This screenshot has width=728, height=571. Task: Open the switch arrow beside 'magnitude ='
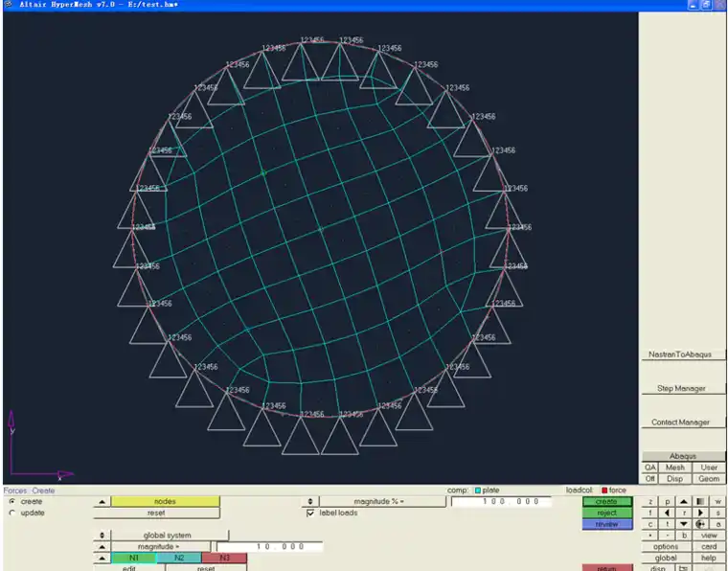[x=102, y=546]
